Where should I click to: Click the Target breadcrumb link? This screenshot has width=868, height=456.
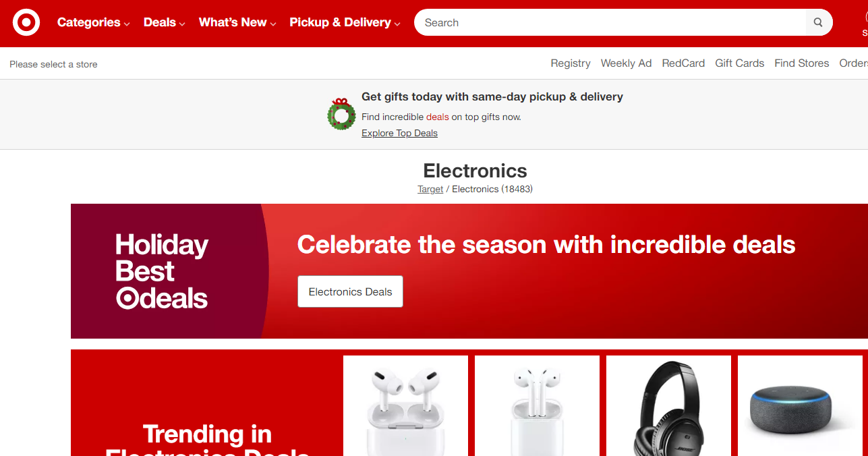click(430, 190)
